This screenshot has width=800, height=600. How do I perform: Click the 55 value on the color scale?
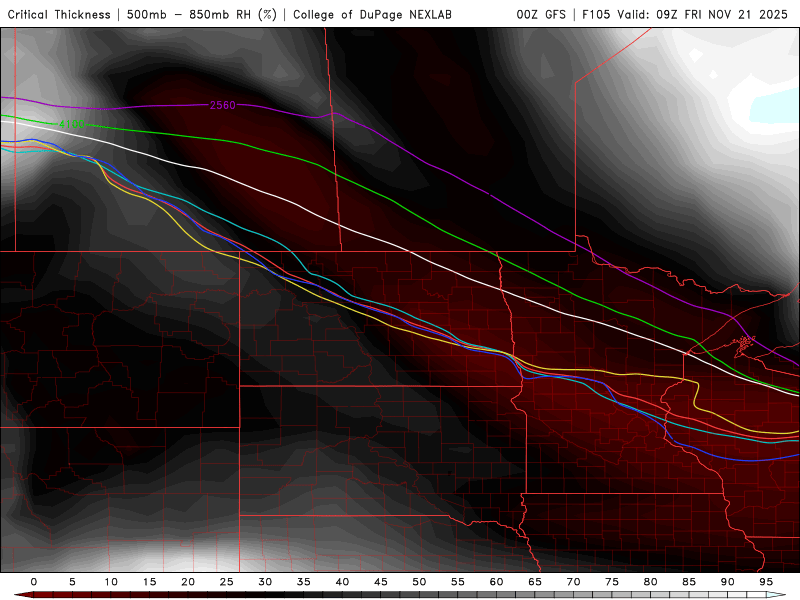[458, 582]
